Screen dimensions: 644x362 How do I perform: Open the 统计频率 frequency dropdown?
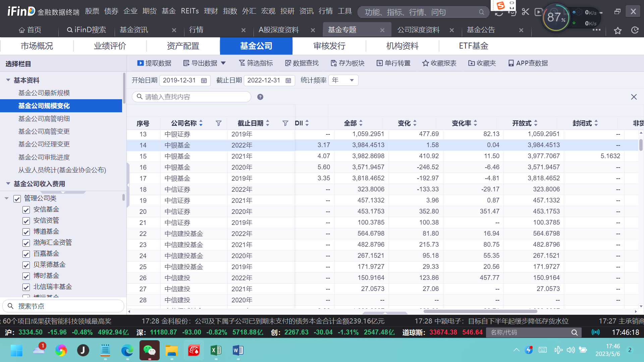click(x=343, y=80)
